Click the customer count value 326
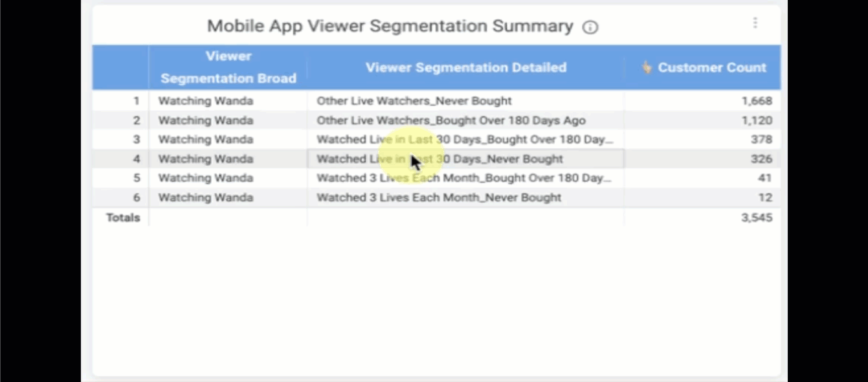The height and width of the screenshot is (382, 868). tap(761, 159)
